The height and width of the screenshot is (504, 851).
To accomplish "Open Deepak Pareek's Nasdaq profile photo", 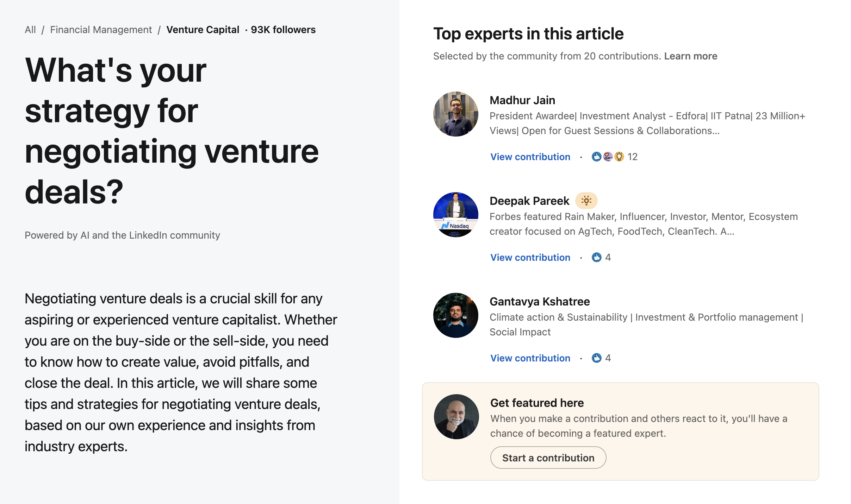I will click(455, 215).
